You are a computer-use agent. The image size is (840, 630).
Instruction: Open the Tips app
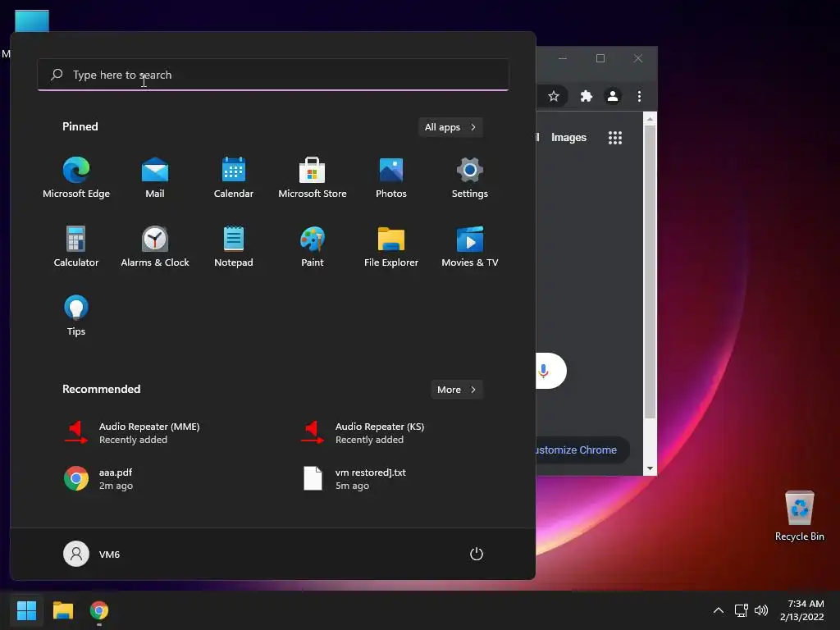click(x=76, y=316)
